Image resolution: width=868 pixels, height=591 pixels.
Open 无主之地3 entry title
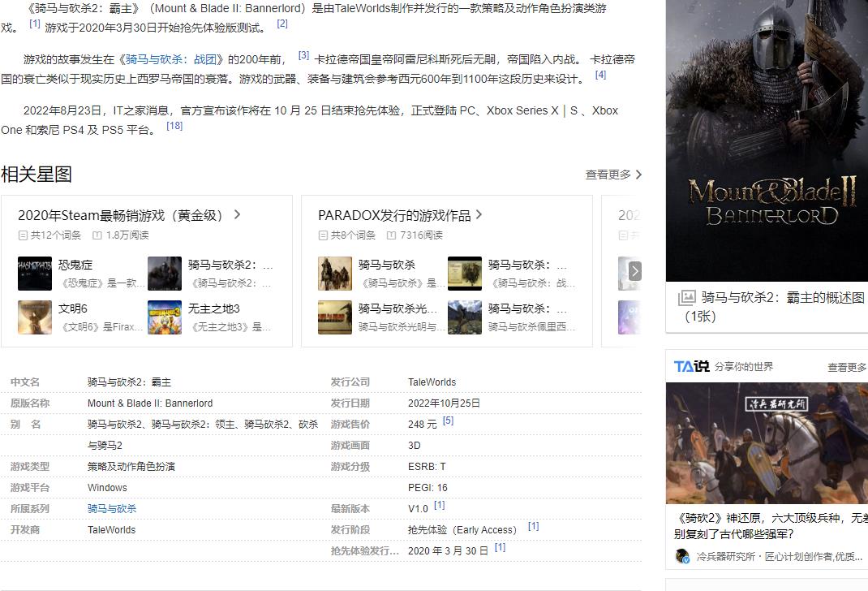point(213,308)
